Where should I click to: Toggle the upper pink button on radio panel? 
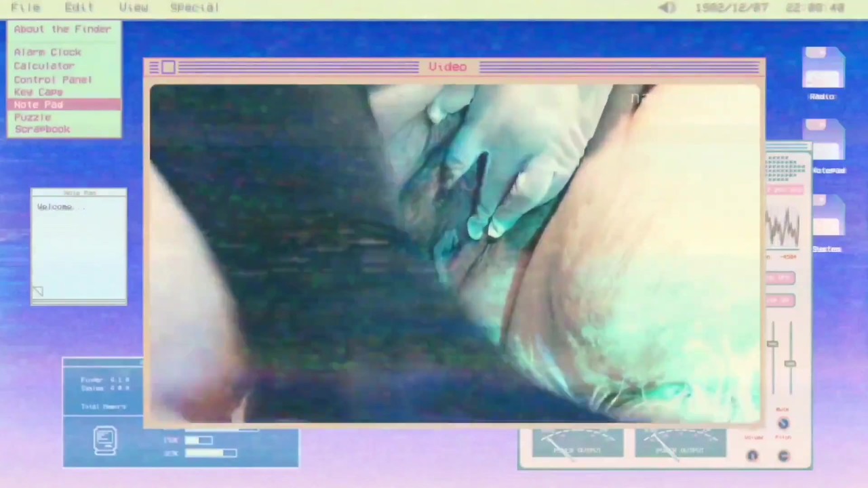click(x=780, y=278)
